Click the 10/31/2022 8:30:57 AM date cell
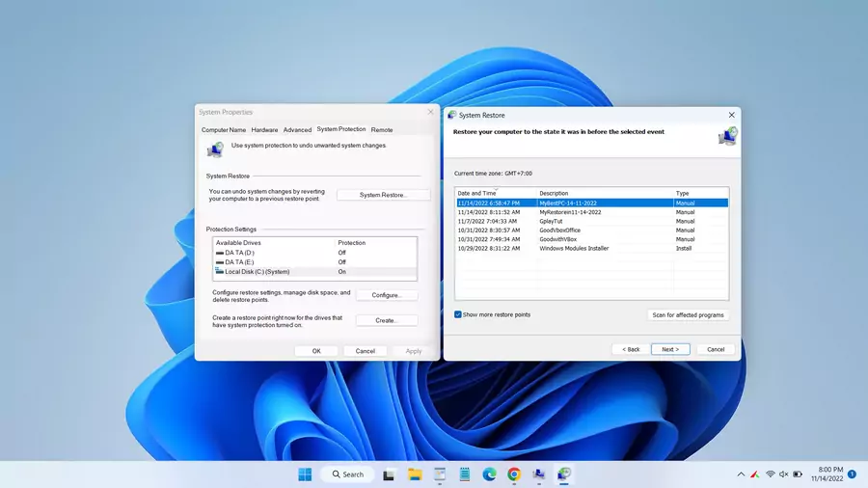Image resolution: width=868 pixels, height=488 pixels. click(489, 230)
